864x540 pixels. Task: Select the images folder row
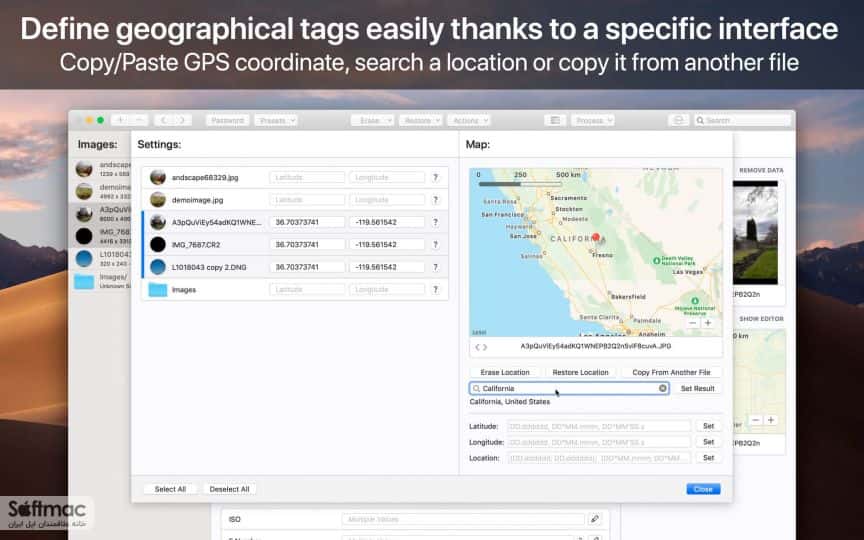tap(295, 289)
